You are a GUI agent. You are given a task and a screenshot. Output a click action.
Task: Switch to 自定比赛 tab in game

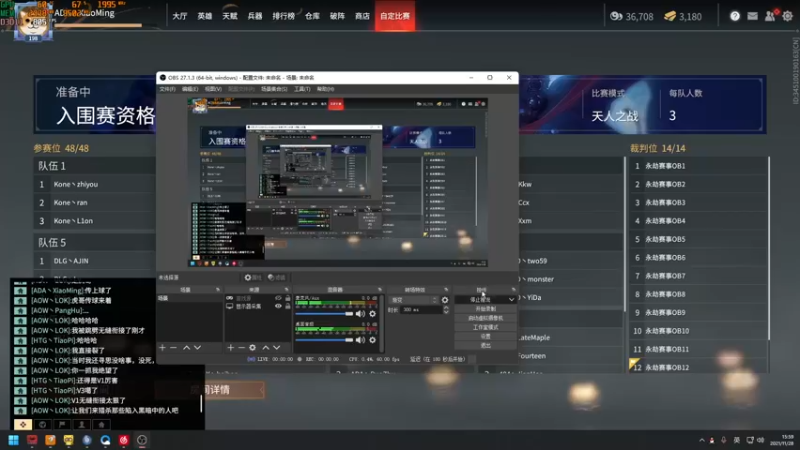[395, 16]
